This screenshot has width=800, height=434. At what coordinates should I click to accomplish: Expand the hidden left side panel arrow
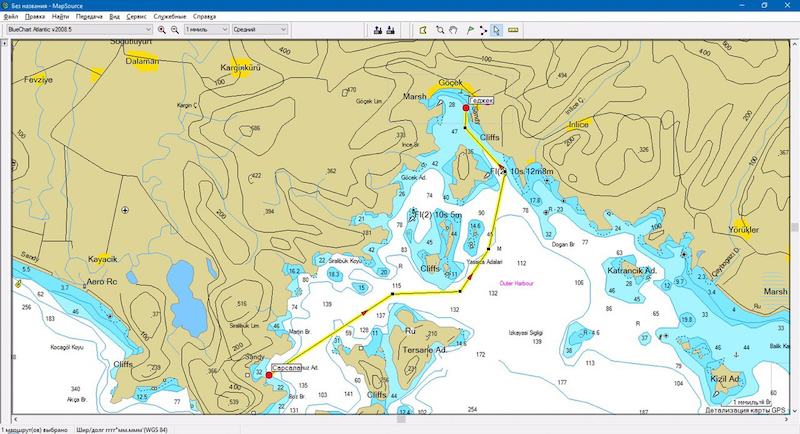pyautogui.click(x=4, y=43)
